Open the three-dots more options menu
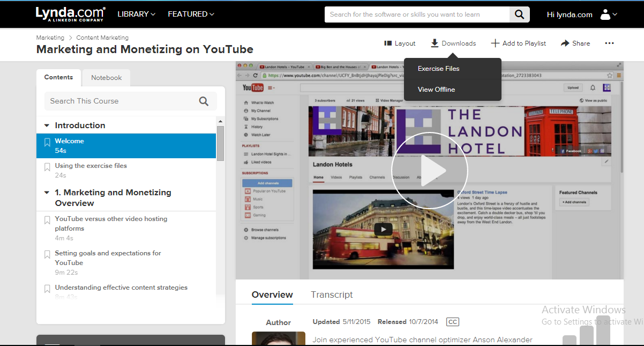 tap(609, 43)
